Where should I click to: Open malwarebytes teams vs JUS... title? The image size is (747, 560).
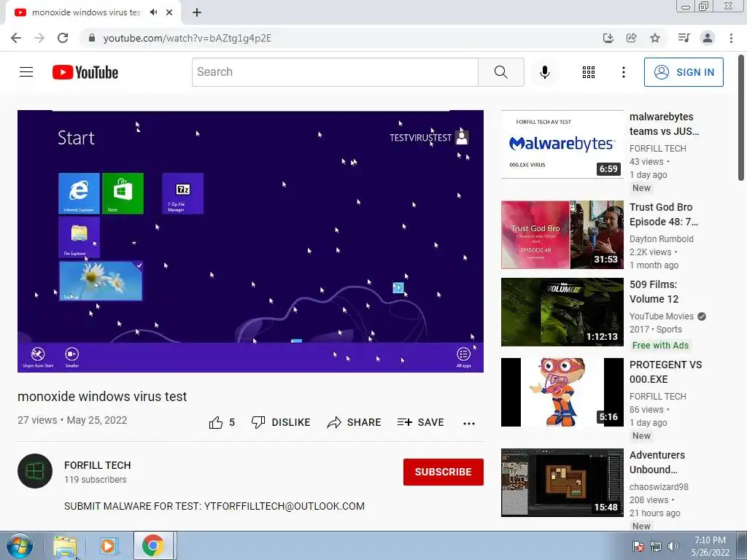(x=664, y=124)
